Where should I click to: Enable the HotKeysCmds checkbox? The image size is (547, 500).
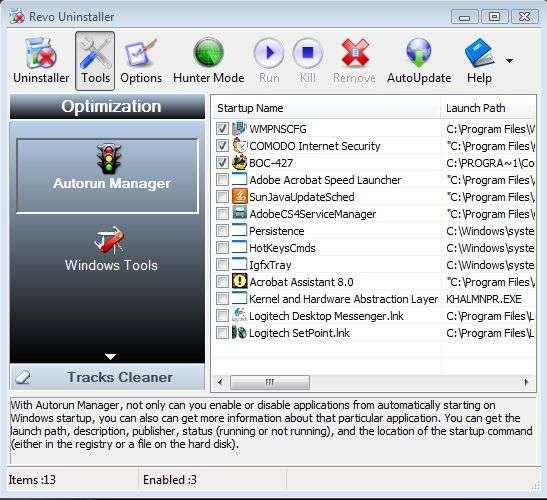(x=222, y=248)
